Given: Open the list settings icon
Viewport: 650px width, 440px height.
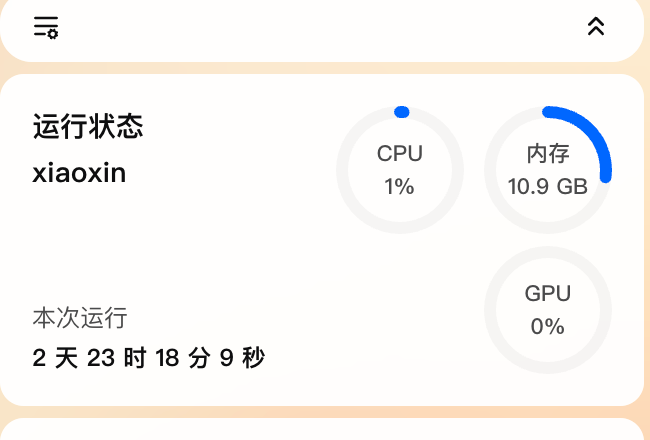Looking at the screenshot, I should (46, 27).
